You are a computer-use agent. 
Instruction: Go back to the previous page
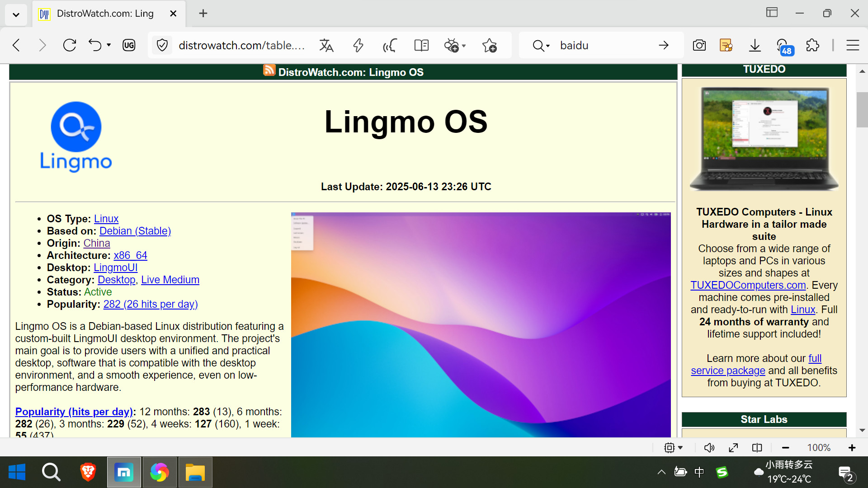coord(17,45)
